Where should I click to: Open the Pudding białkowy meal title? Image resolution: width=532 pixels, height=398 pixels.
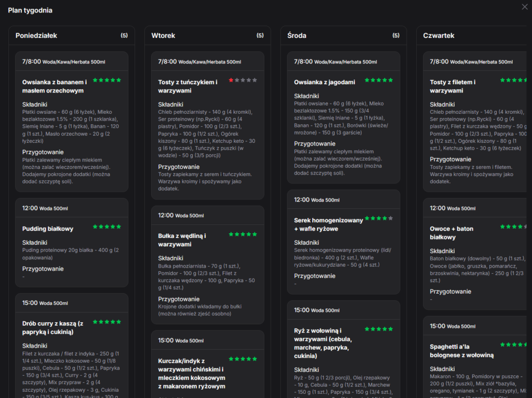[48, 229]
